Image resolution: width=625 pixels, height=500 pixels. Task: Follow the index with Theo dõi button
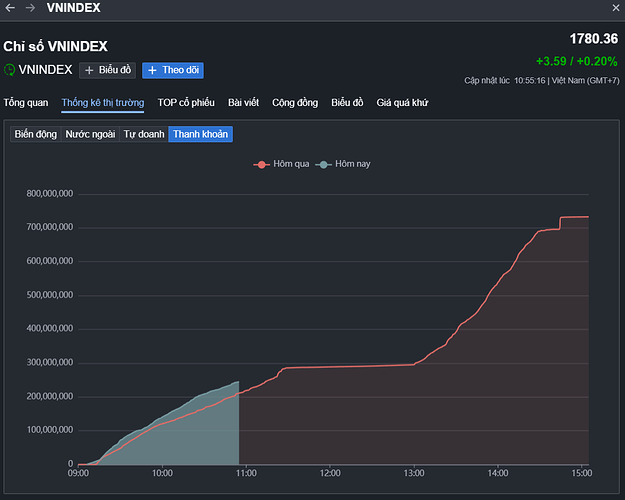pos(173,70)
